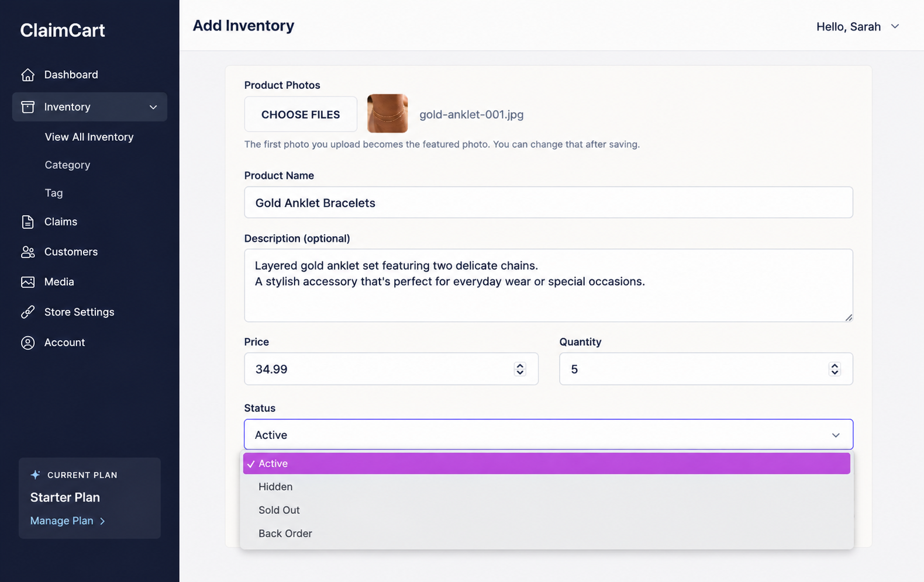Click the Inventory box icon

(27, 107)
